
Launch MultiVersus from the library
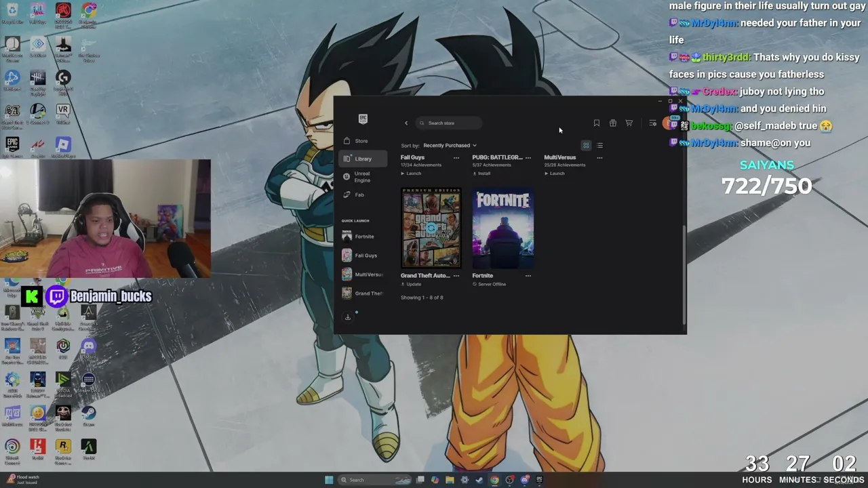[x=555, y=174]
